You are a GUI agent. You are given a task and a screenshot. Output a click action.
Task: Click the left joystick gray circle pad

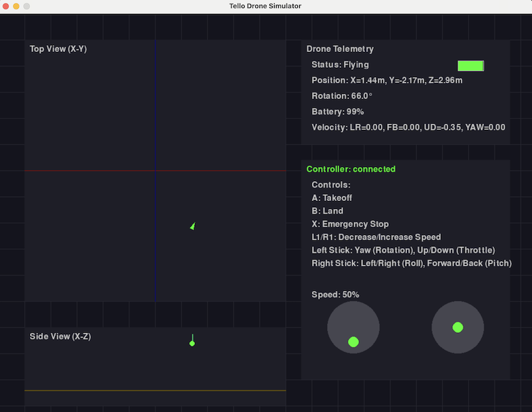pos(353,327)
